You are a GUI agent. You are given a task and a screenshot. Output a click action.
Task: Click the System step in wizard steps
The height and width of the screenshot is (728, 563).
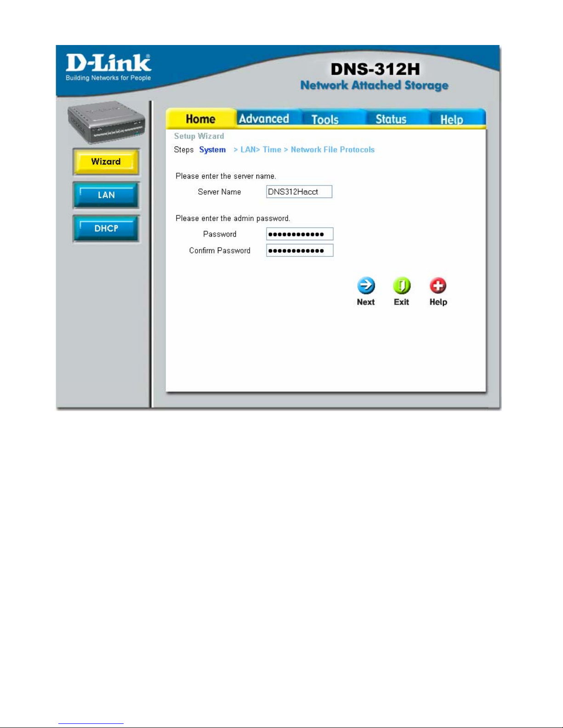[x=212, y=150]
